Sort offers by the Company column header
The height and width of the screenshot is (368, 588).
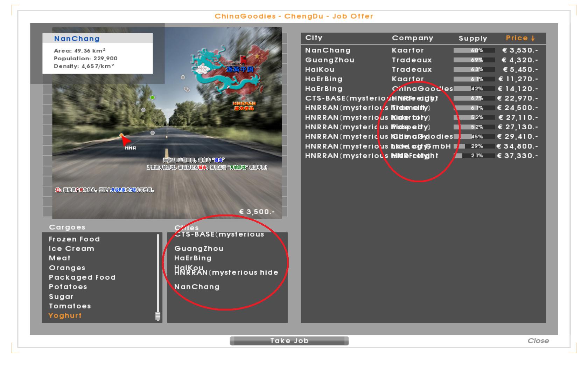[x=412, y=38]
